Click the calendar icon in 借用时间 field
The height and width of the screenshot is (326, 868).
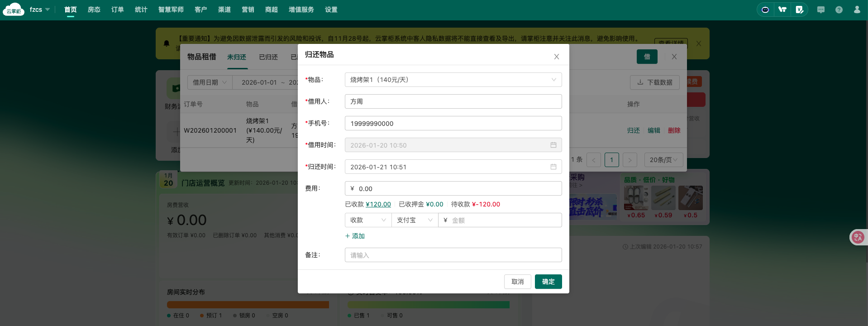click(553, 145)
